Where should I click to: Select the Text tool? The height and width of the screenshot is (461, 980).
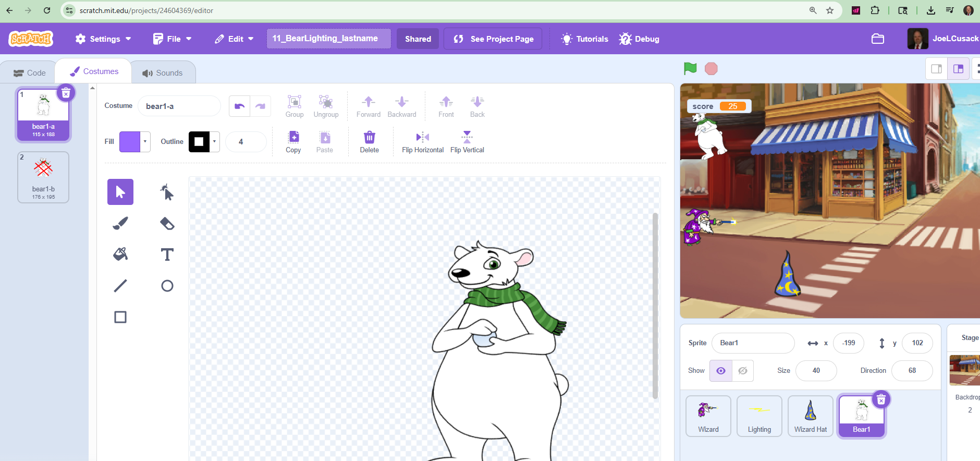(x=167, y=254)
